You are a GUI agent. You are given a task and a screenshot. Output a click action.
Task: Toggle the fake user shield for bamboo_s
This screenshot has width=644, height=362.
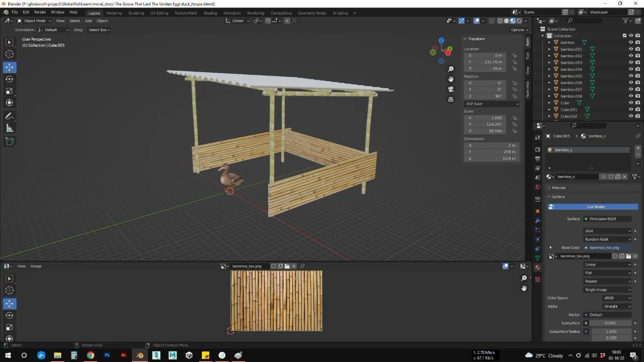(x=611, y=176)
